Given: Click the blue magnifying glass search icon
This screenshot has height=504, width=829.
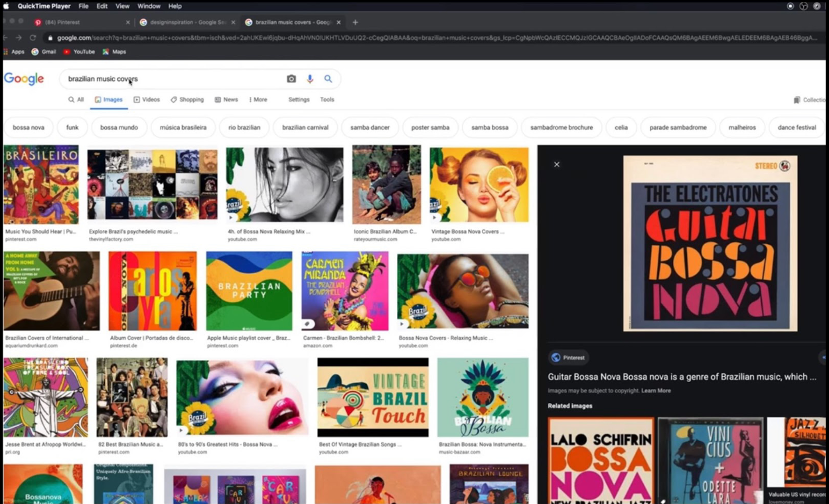Looking at the screenshot, I should 328,79.
